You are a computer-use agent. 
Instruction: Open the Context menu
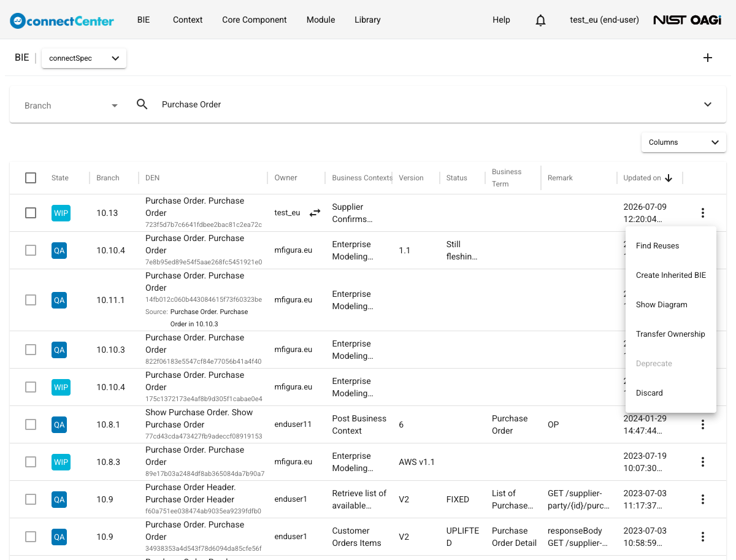tap(188, 20)
